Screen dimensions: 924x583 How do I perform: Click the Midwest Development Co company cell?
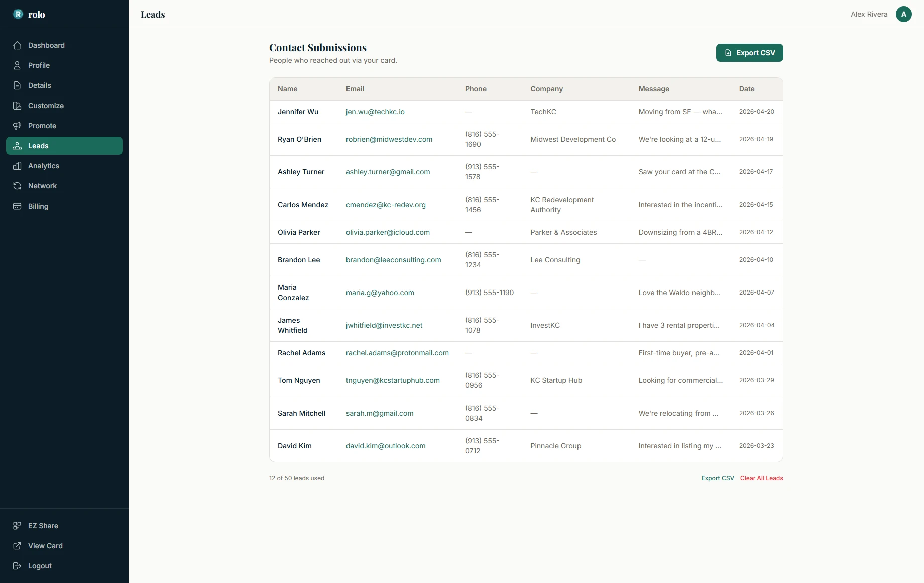(x=573, y=139)
